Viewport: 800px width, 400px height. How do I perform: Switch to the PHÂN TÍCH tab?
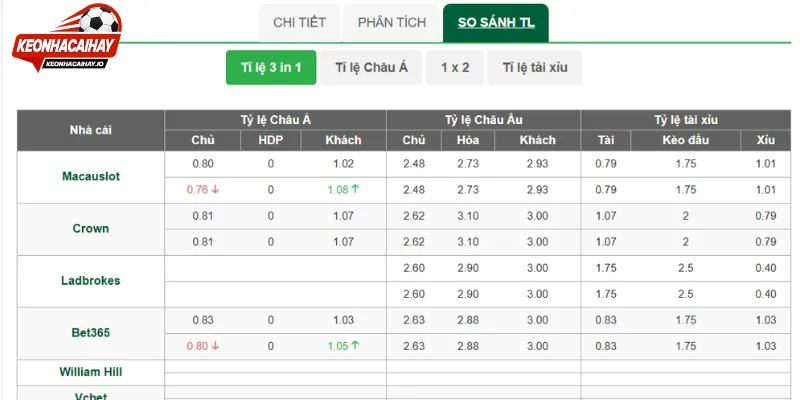click(x=391, y=23)
